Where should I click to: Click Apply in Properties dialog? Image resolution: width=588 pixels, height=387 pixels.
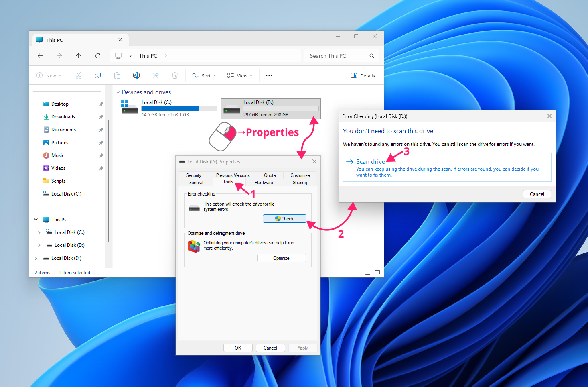(303, 348)
